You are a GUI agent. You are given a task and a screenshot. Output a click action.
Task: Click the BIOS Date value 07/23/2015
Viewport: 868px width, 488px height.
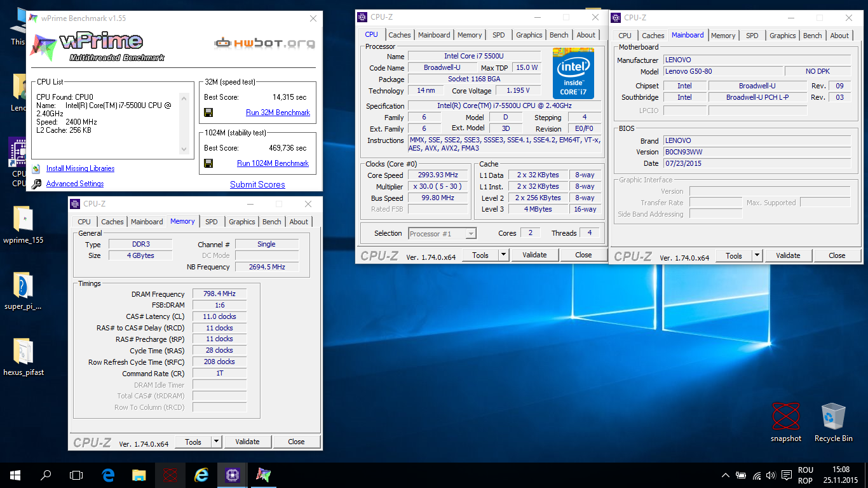(x=757, y=163)
